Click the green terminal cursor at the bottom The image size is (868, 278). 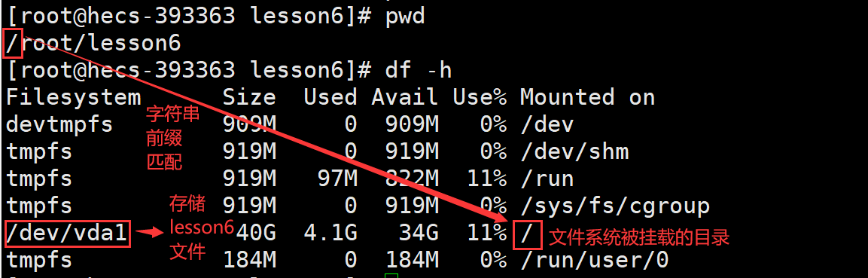tap(391, 275)
